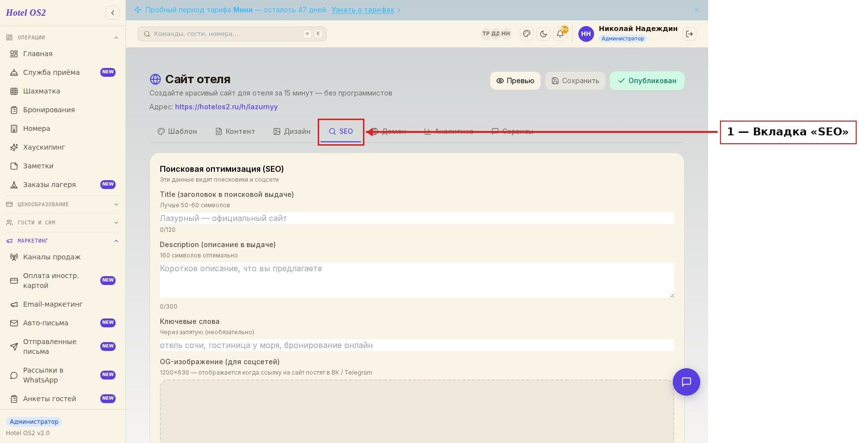This screenshot has width=868, height=443.
Task: Click the Description textarea
Action: click(417, 280)
